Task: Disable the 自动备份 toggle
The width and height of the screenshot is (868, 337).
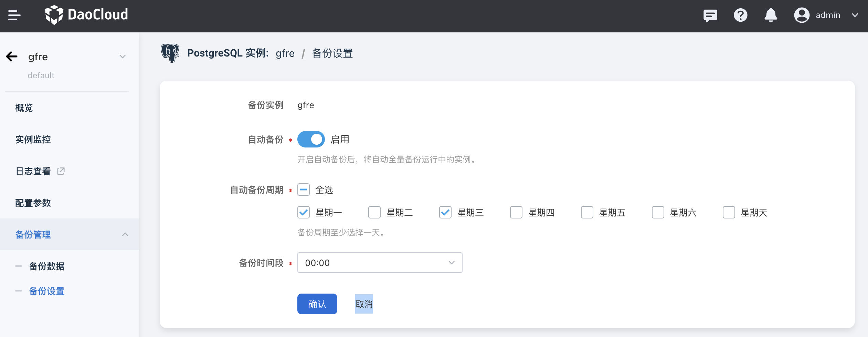Action: pyautogui.click(x=311, y=139)
